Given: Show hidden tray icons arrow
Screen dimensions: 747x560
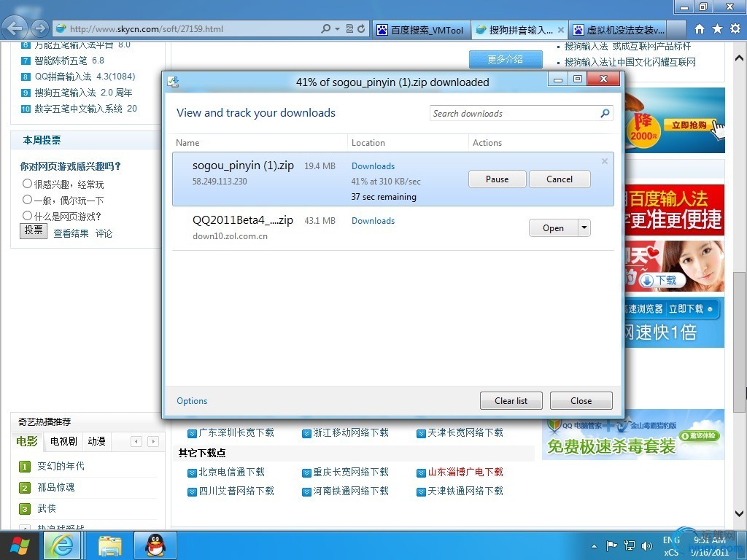Looking at the screenshot, I should point(594,546).
